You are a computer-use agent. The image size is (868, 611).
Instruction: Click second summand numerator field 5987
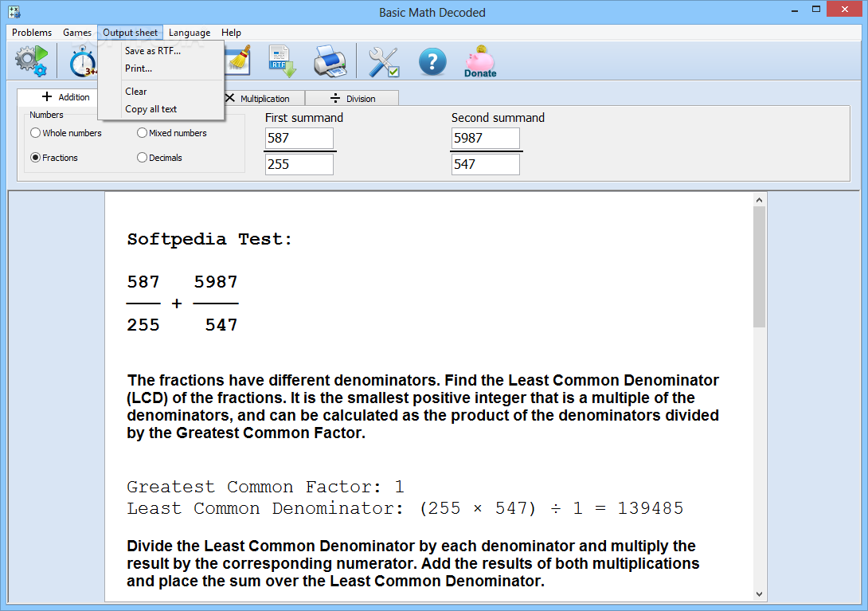coord(486,138)
